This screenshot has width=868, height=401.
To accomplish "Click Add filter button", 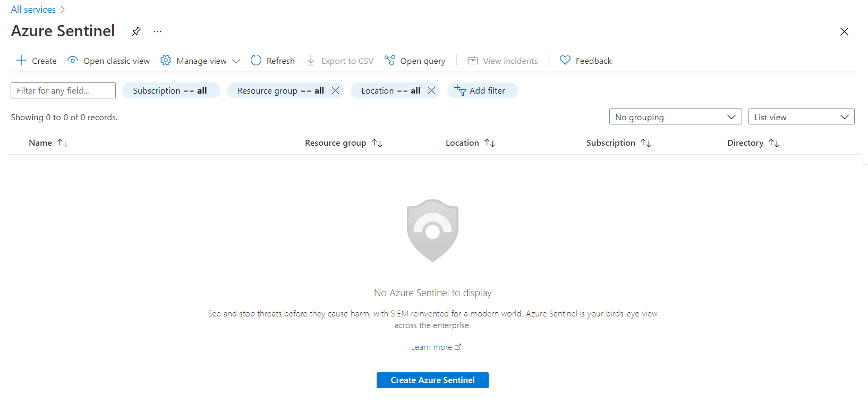I will [x=482, y=90].
